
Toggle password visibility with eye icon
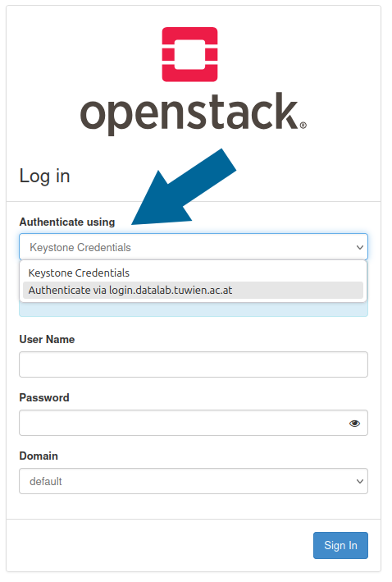[x=354, y=423]
